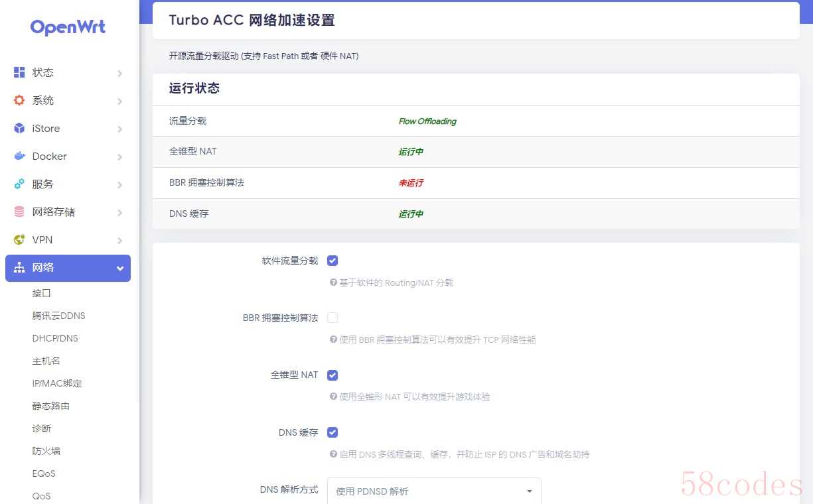Expand VPN menu using its chevron
This screenshot has width=813, height=504.
[119, 240]
